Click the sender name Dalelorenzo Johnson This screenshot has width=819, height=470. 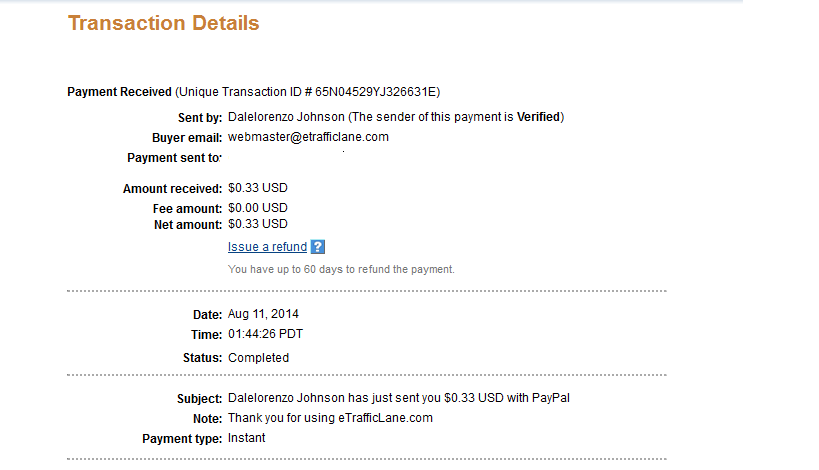point(286,117)
